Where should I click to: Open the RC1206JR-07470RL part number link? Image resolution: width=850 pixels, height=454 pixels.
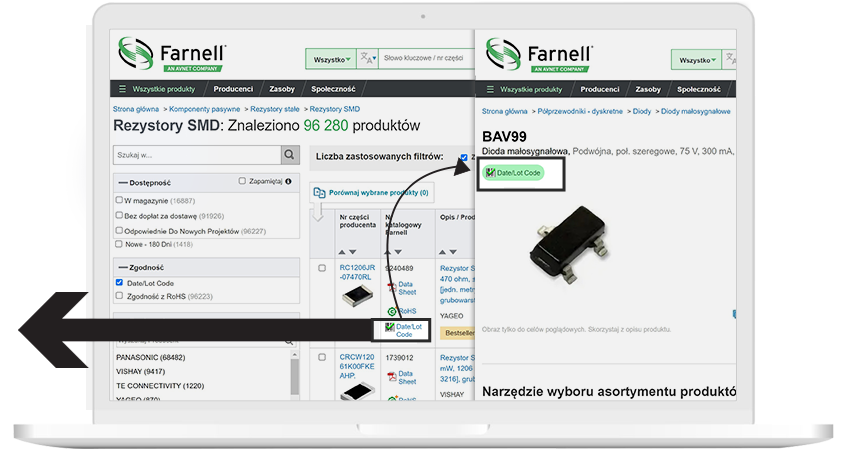(x=357, y=272)
